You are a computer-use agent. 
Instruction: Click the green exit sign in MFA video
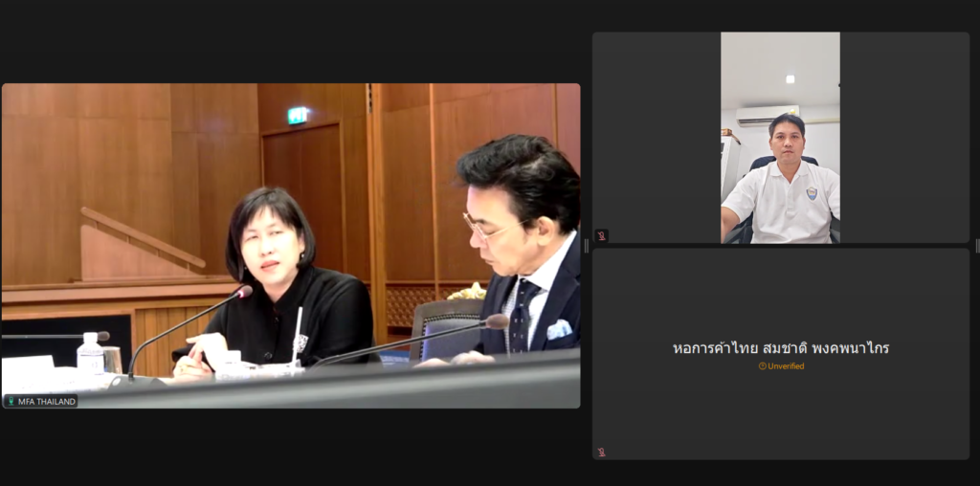299,115
